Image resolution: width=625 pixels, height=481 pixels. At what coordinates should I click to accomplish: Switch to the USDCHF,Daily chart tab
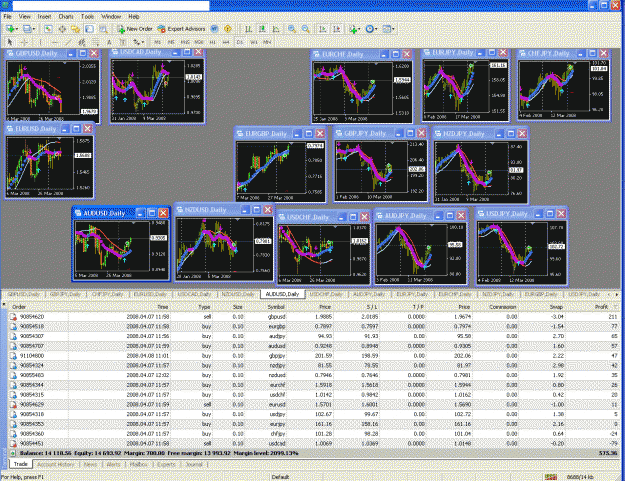(326, 294)
